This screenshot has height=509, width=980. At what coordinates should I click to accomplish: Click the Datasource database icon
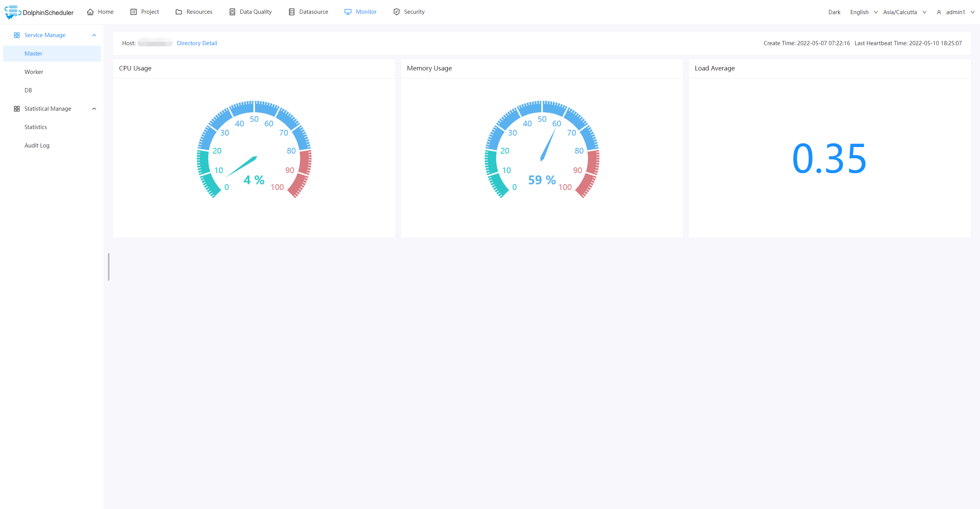click(x=292, y=12)
